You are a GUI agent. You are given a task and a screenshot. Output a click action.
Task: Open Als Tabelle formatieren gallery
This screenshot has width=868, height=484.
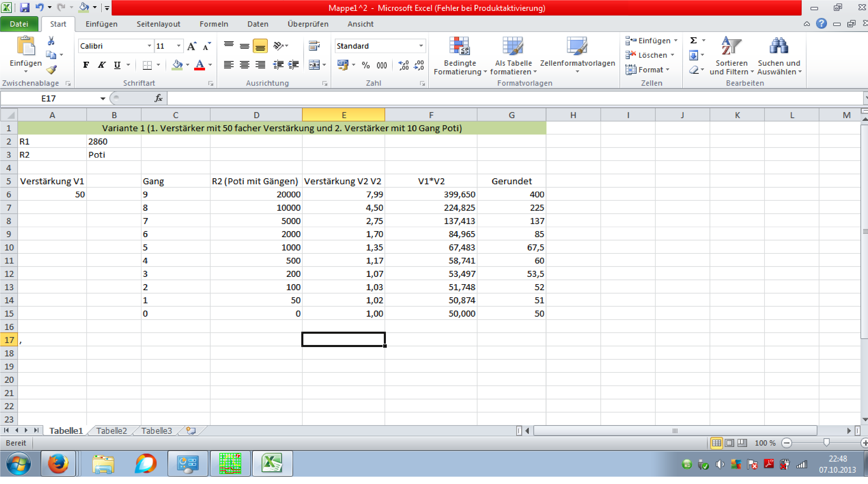click(x=513, y=56)
